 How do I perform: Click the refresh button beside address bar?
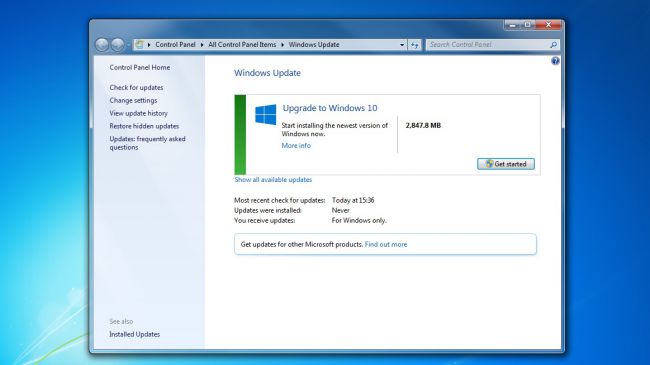415,45
